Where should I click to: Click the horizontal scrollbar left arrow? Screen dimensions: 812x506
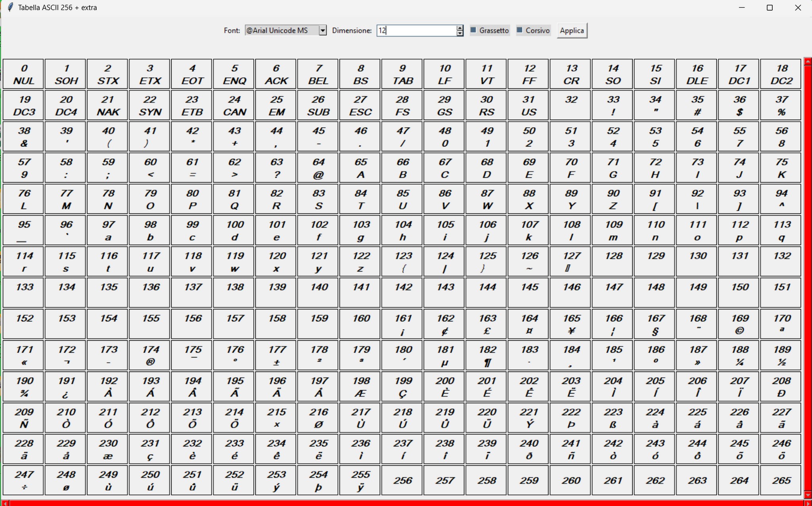[x=5, y=503]
